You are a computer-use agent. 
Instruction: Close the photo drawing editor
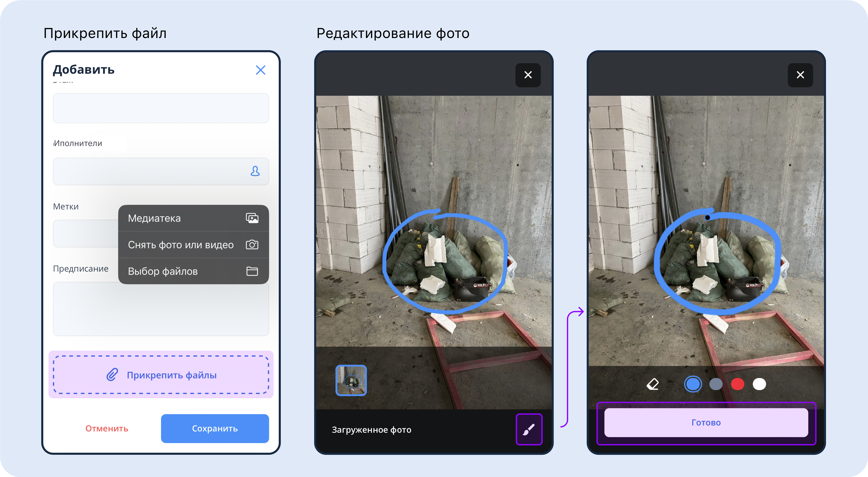tap(800, 75)
